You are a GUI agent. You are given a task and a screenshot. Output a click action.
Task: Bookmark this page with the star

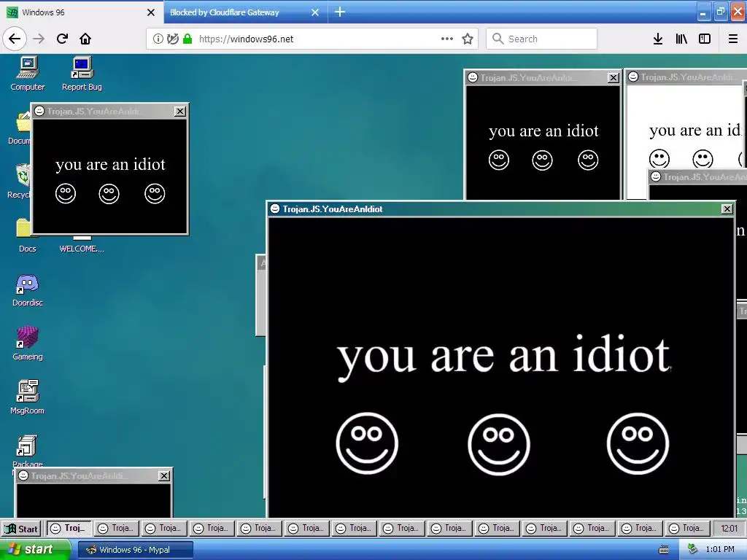click(x=468, y=39)
